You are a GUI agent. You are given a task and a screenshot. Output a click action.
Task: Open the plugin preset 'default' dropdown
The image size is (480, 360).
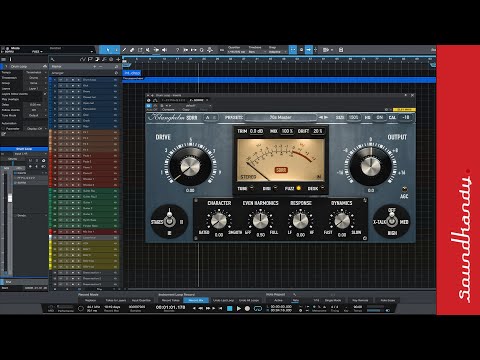pyautogui.click(x=191, y=106)
